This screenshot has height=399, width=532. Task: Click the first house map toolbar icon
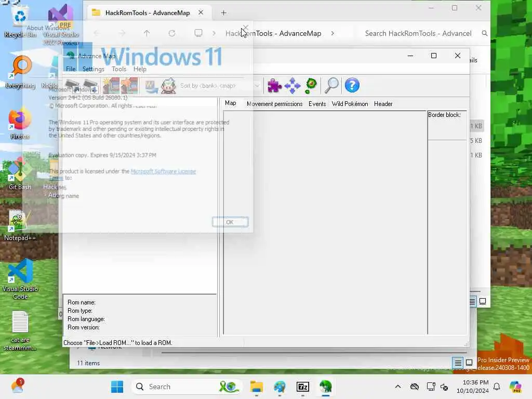pyautogui.click(x=111, y=86)
